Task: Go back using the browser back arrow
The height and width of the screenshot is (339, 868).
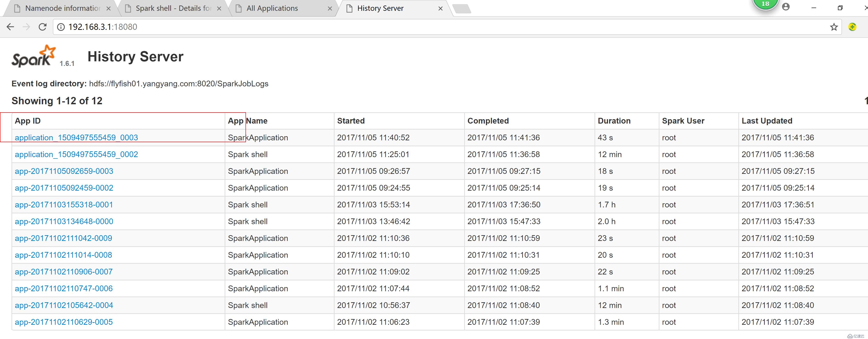Action: (x=10, y=27)
